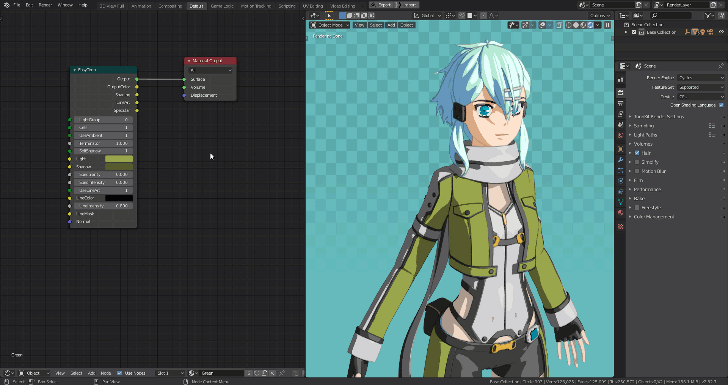Open the Particles properties tab
This screenshot has height=385, width=728.
point(621,170)
